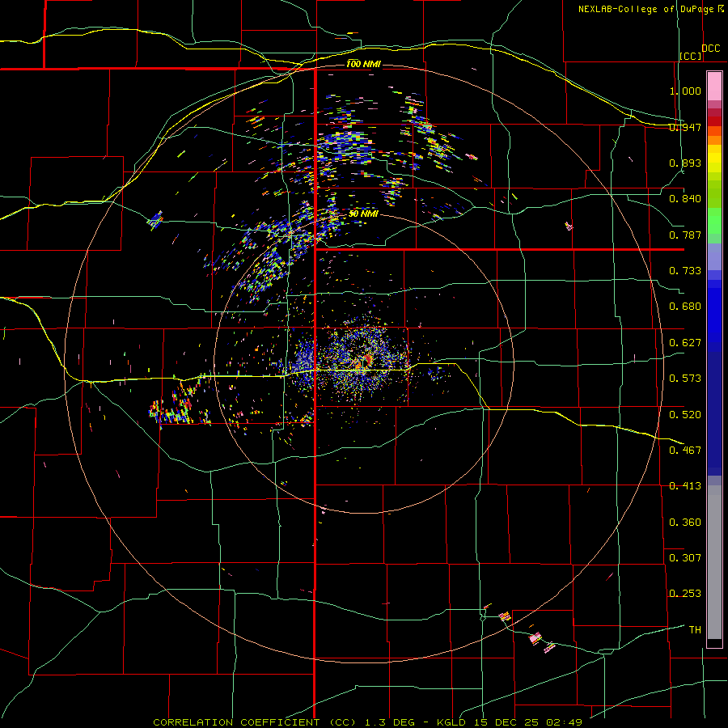Click the [CC] legend header
This screenshot has height=728, width=728.
[x=691, y=56]
